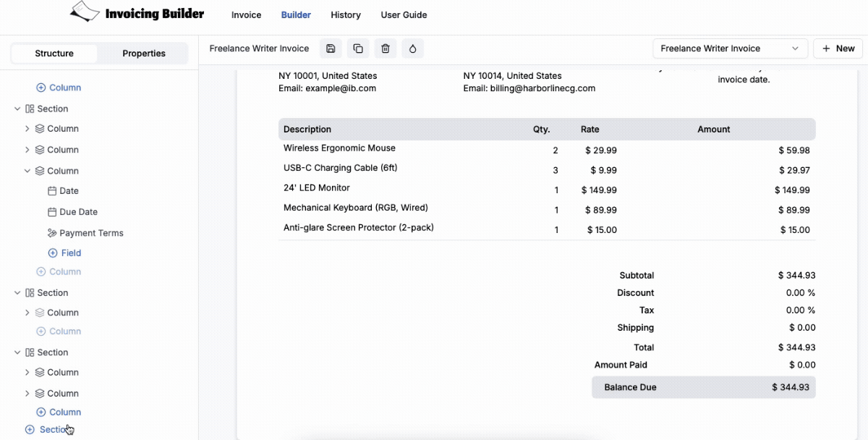
Task: Collapse the expanded Column above Date
Action: pos(27,171)
